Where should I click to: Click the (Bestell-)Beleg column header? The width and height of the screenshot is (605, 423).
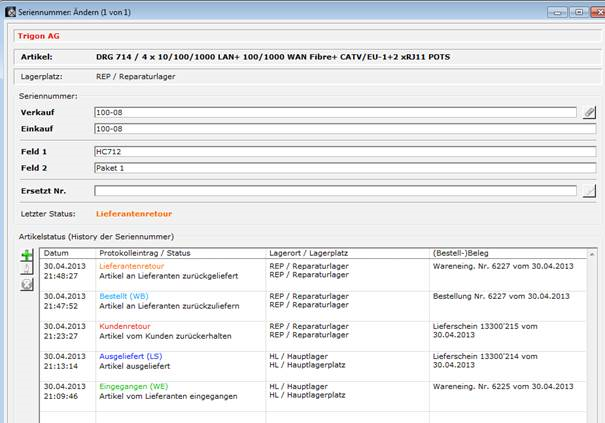(510, 253)
